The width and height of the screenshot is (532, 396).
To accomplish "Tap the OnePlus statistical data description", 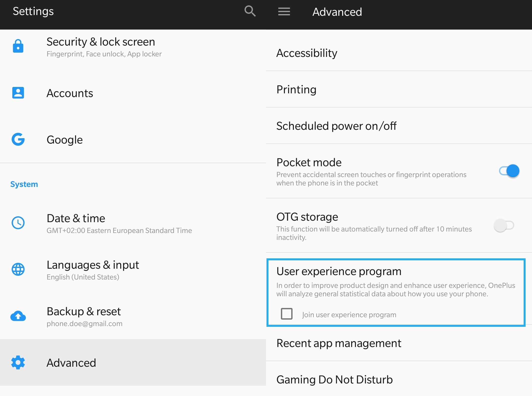I will [x=396, y=290].
